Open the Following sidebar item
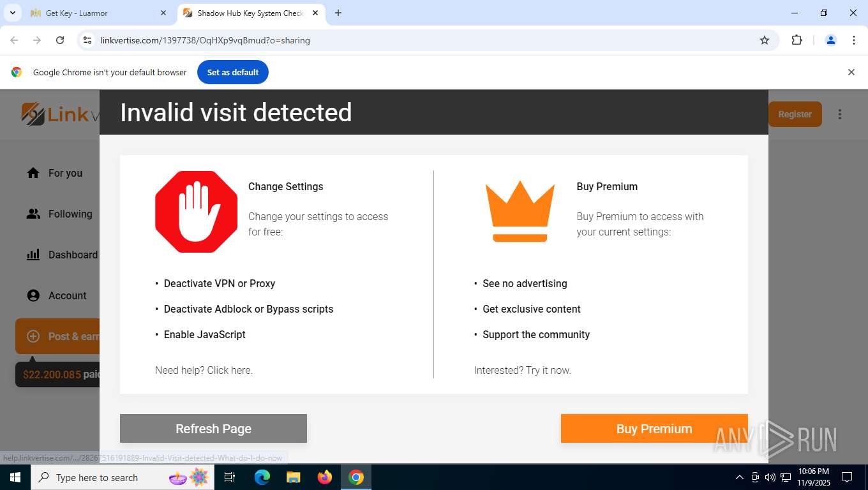 click(x=59, y=214)
